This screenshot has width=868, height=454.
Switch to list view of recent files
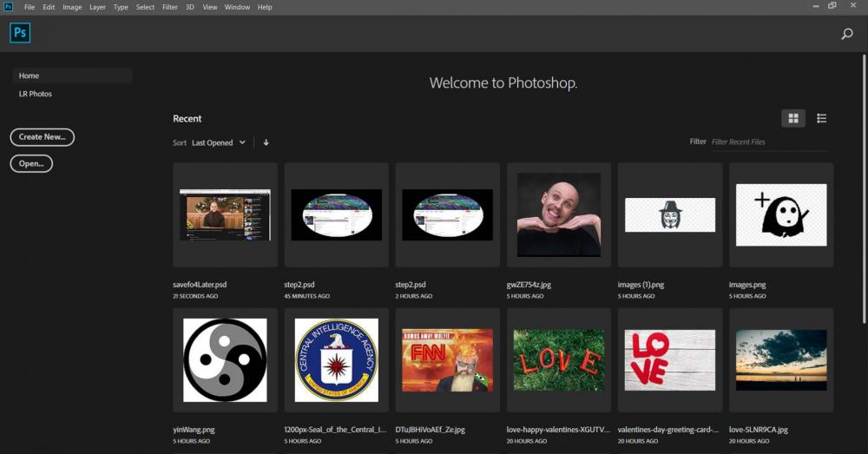[821, 118]
